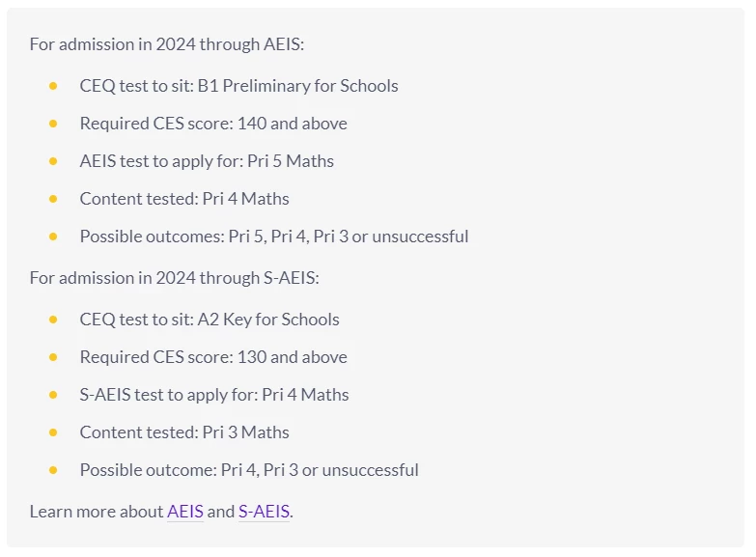This screenshot has width=756, height=557.
Task: Click yellow bullet beside B1 Preliminary for Schools
Action: click(53, 86)
